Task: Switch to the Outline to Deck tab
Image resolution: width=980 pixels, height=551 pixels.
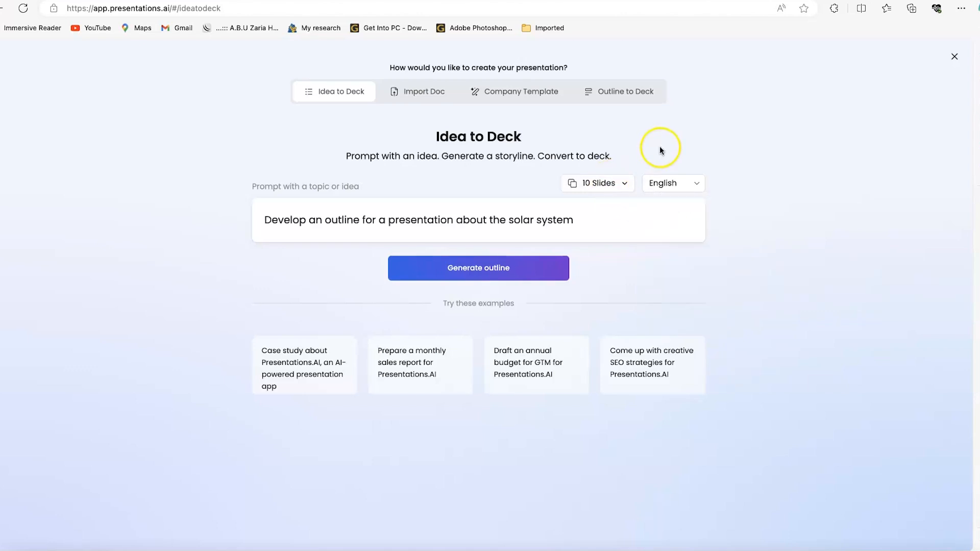Action: pos(619,92)
